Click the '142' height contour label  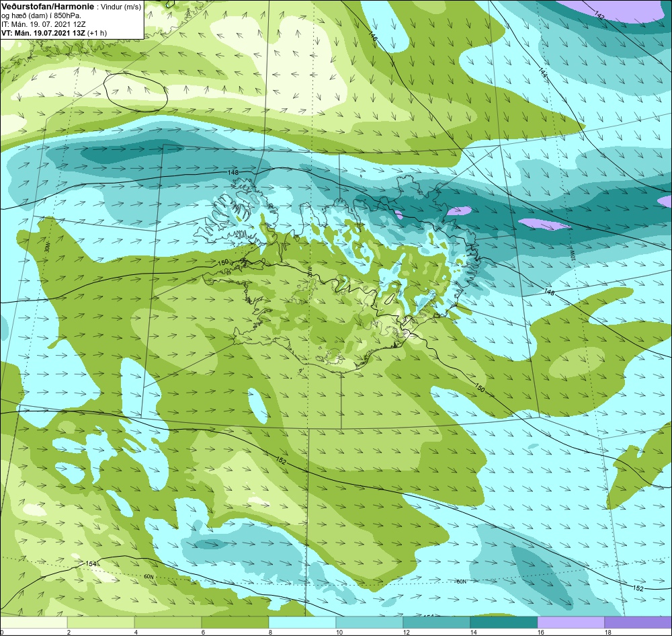[599, 15]
